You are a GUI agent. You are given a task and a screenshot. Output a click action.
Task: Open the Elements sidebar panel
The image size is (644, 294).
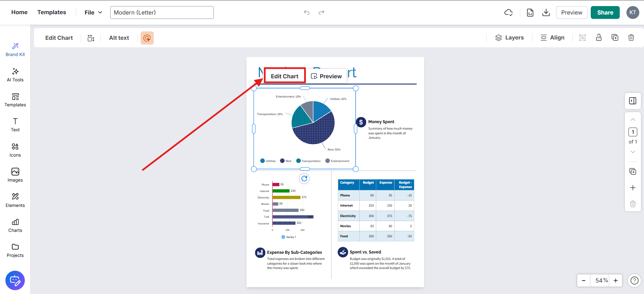point(15,201)
